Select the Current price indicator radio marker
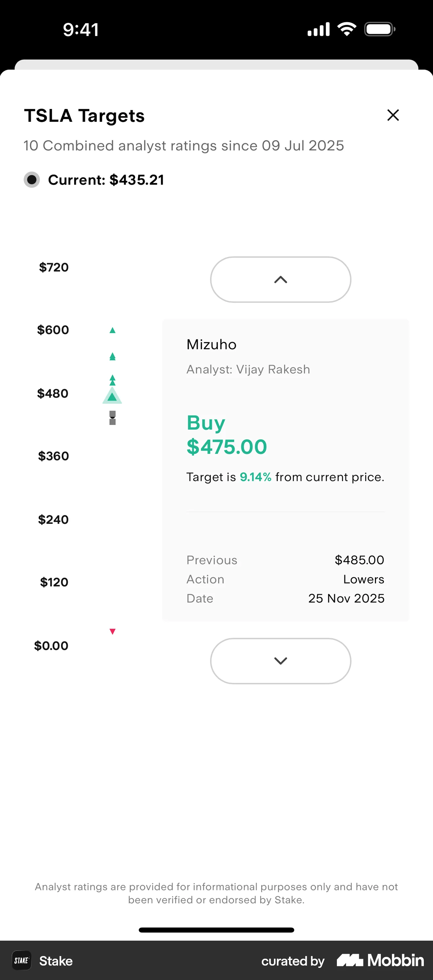This screenshot has height=980, width=433. pyautogui.click(x=32, y=179)
